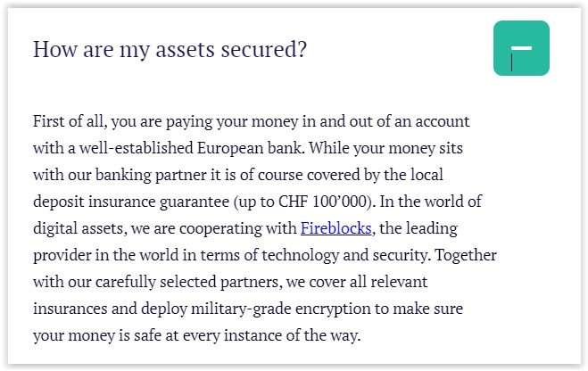Click the teal collapse button

click(x=521, y=48)
